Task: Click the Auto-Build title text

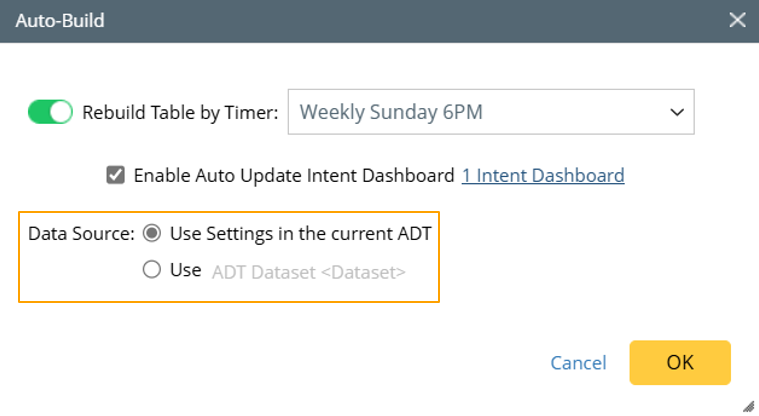Action: 59,20
